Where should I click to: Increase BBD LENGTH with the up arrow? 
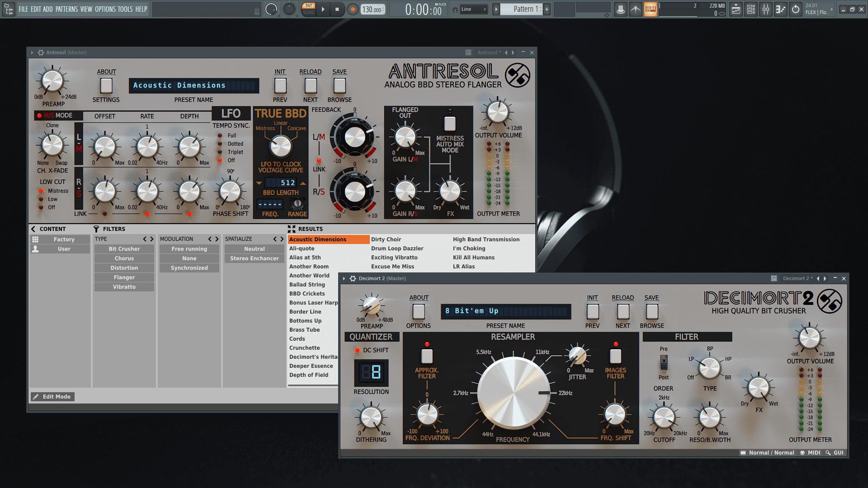(303, 183)
